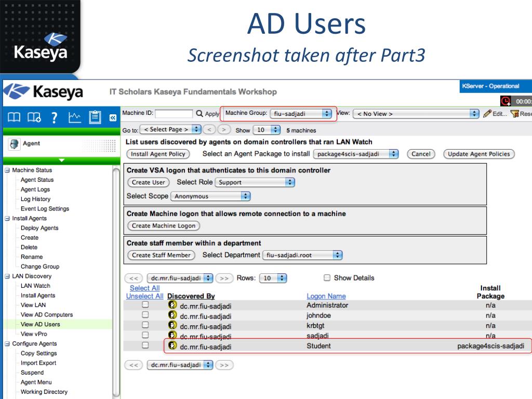Click the Agent module icon
The image size is (532, 399).
(14, 144)
